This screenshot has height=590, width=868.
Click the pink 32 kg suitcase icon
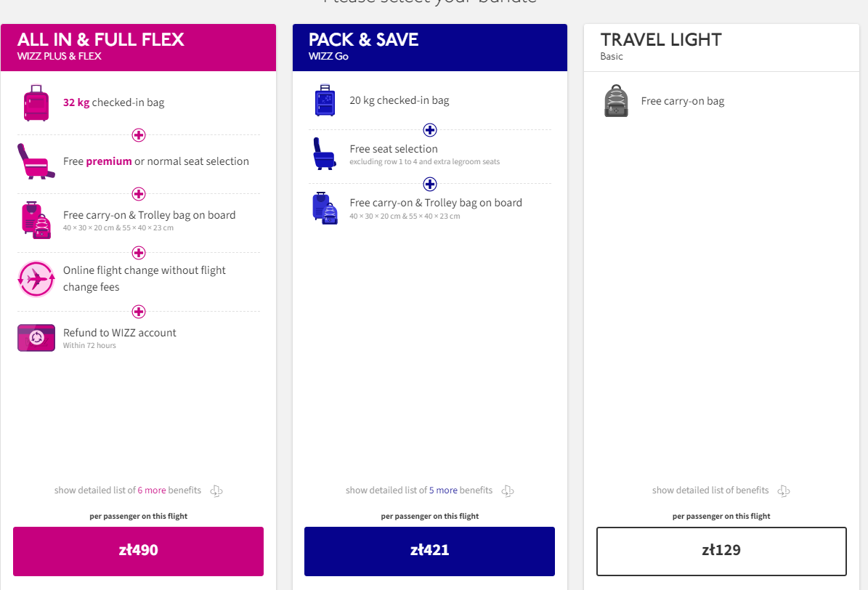(36, 102)
